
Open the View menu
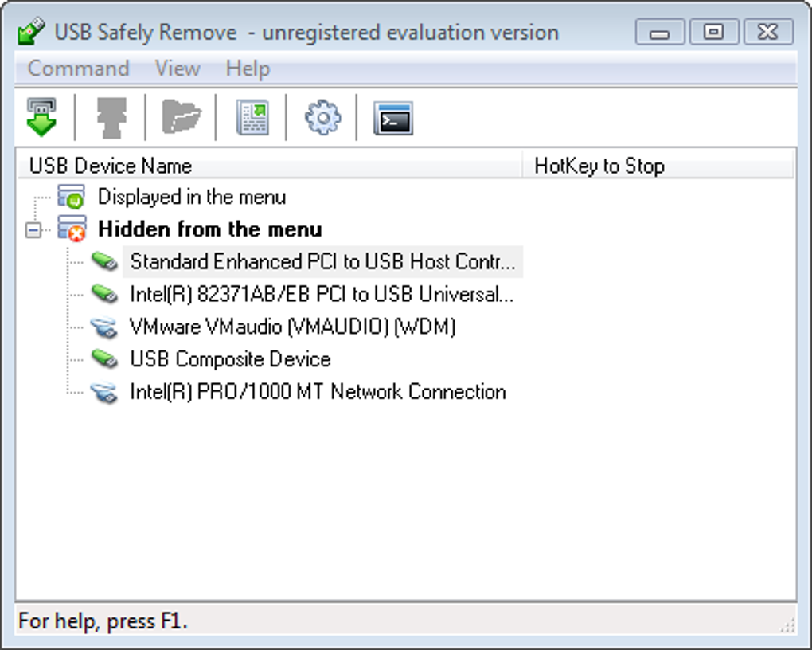pos(177,69)
